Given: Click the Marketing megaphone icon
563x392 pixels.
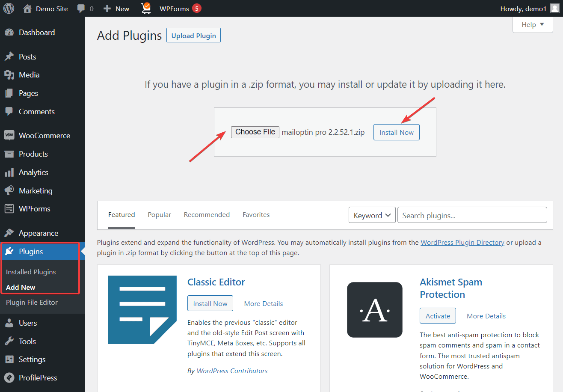Looking at the screenshot, I should pyautogui.click(x=9, y=190).
